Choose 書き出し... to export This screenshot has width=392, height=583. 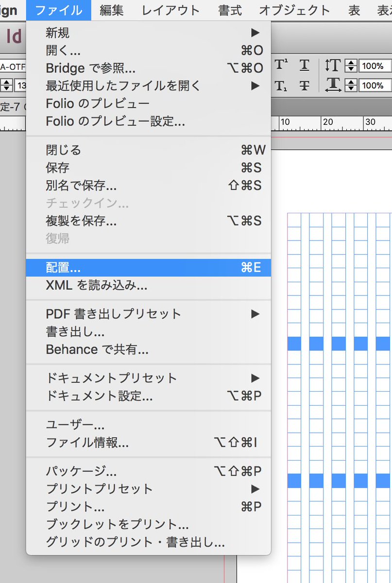click(x=149, y=332)
